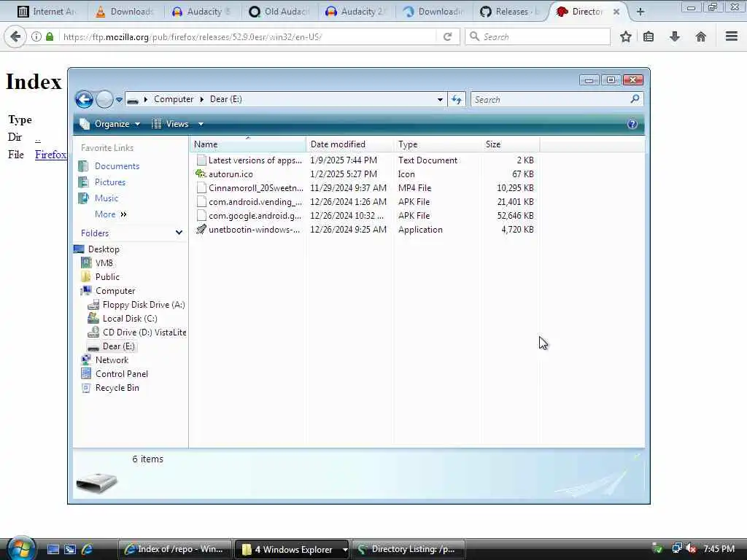
Task: Click the refresh button beside Explorer address bar
Action: [x=457, y=99]
